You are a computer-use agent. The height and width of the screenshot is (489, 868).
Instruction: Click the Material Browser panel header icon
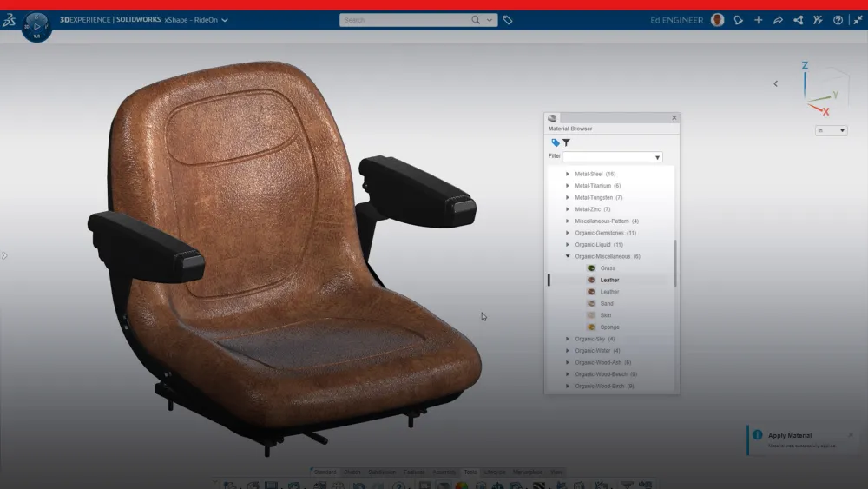[x=552, y=118]
